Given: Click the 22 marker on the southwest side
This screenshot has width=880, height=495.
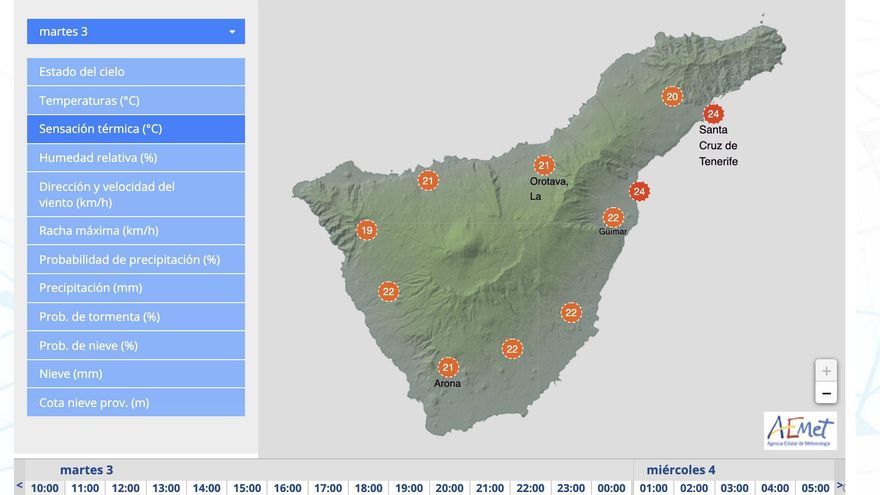Looking at the screenshot, I should click(388, 292).
